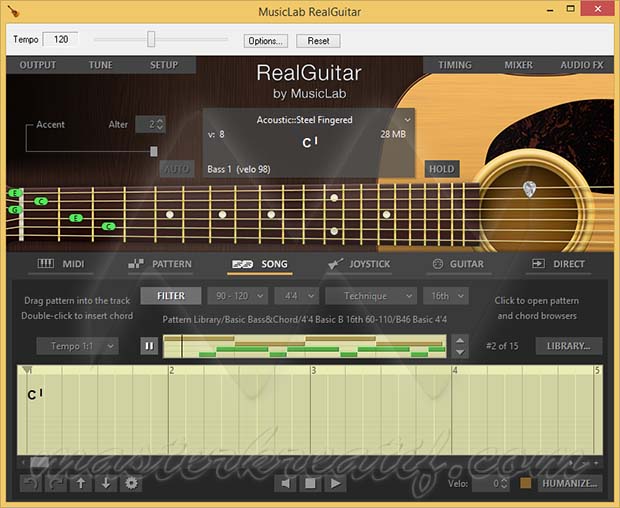Toggle the AUTO button
The image size is (620, 508).
click(x=176, y=169)
